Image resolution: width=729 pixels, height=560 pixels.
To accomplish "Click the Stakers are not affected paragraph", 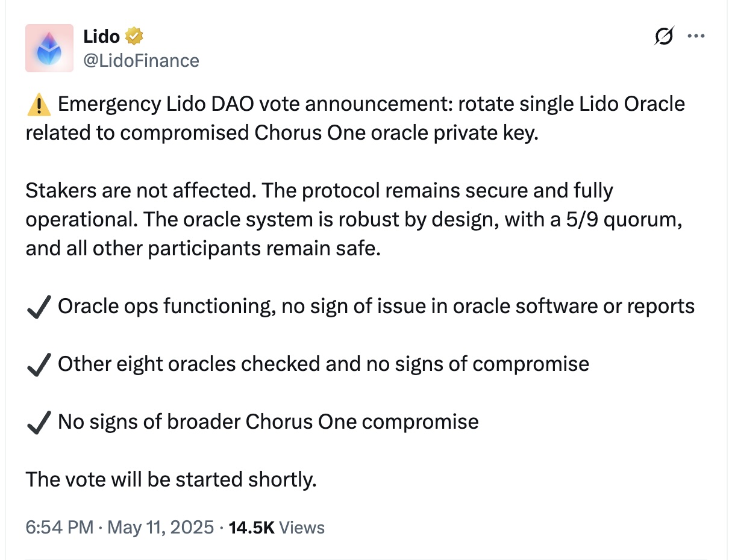I will (x=354, y=220).
